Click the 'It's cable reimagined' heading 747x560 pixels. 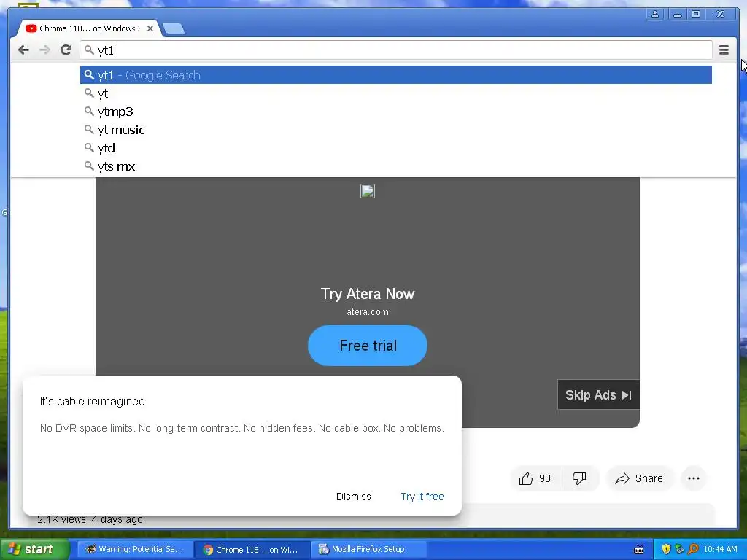point(93,402)
